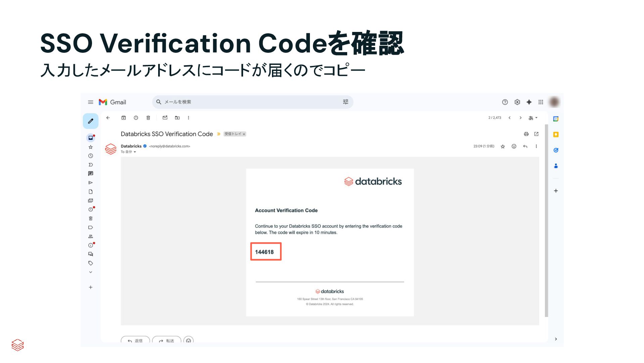Open the Gemini sparkle icon

529,102
